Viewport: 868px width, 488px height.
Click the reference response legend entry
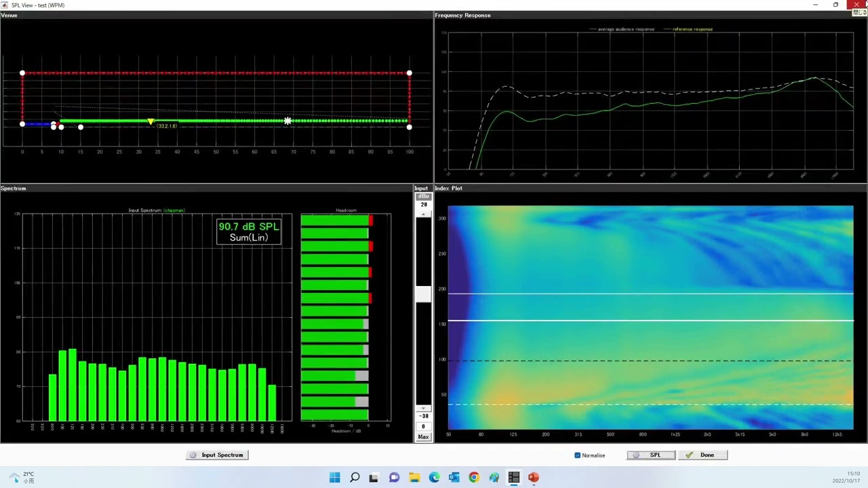tap(688, 29)
